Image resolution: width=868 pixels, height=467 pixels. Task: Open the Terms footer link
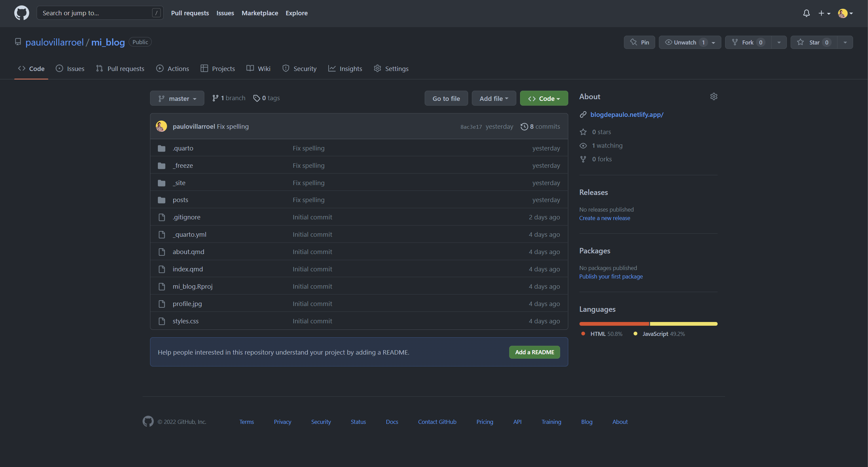(x=246, y=421)
